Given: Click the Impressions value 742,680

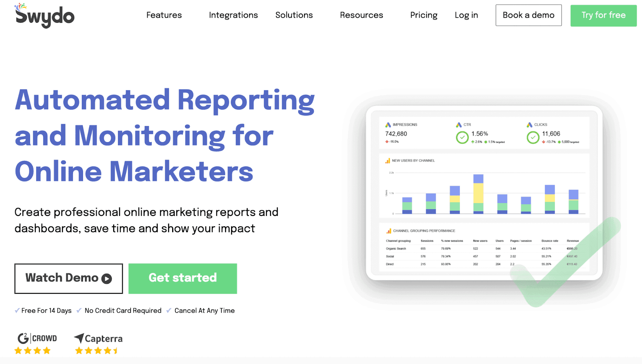Looking at the screenshot, I should 396,134.
